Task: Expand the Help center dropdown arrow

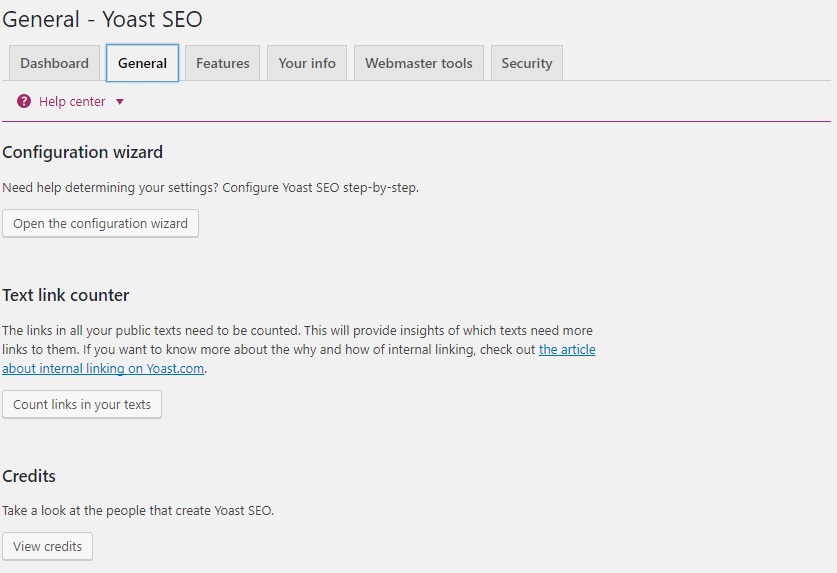Action: tap(120, 102)
